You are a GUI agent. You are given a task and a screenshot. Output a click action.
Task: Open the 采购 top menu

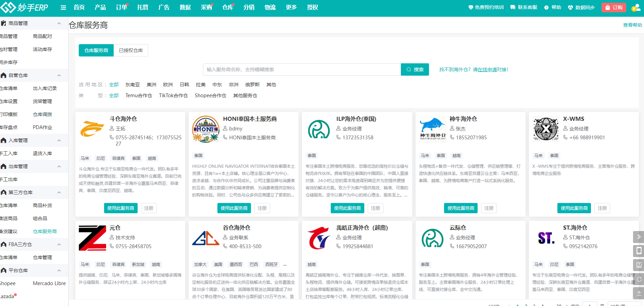point(206,8)
